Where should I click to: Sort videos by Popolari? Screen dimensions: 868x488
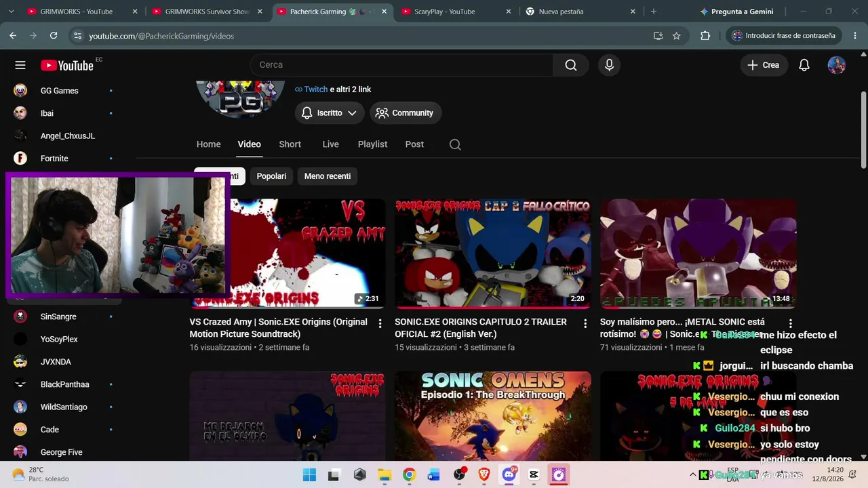[271, 176]
